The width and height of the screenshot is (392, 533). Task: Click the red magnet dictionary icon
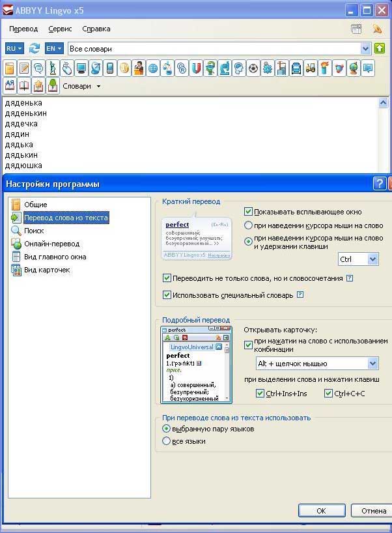point(196,68)
